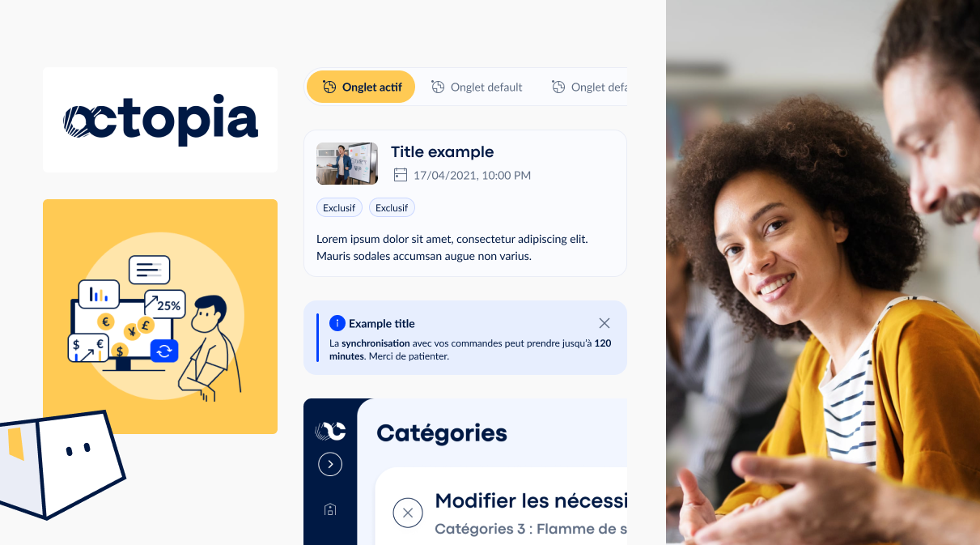Click the Octopia logo icon in the sidebar
The height and width of the screenshot is (545, 980).
330,431
